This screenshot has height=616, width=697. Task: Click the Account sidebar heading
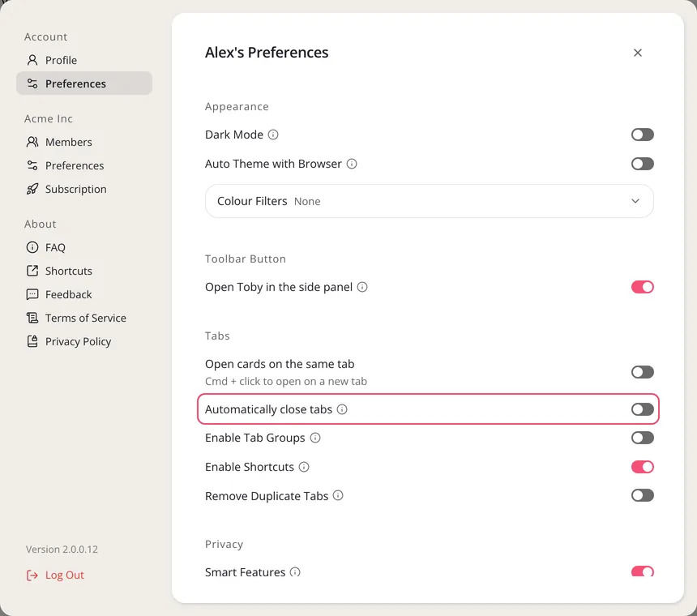click(45, 37)
